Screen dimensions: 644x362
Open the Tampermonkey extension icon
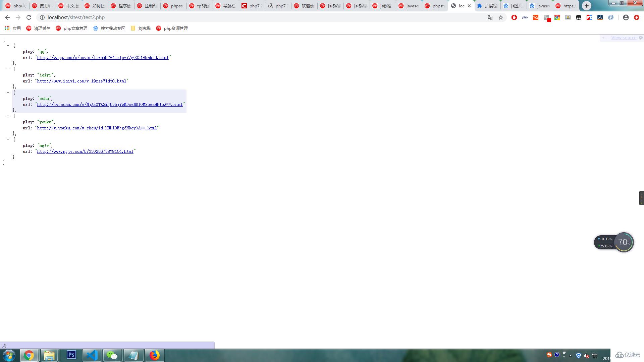(579, 17)
